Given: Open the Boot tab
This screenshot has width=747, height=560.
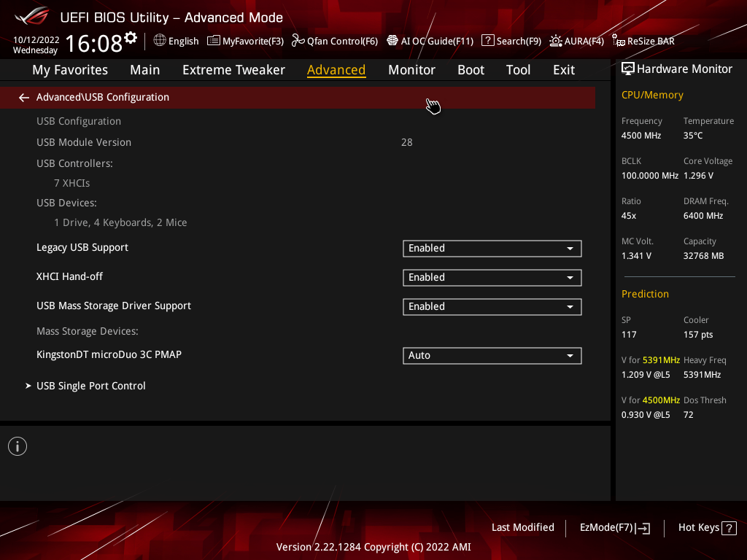Looking at the screenshot, I should 471,70.
